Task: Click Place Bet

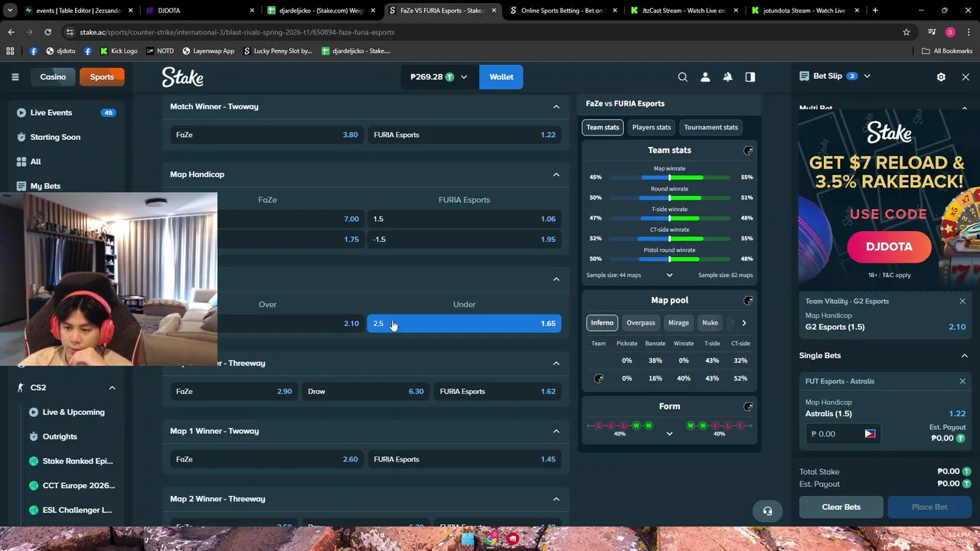Action: tap(929, 507)
